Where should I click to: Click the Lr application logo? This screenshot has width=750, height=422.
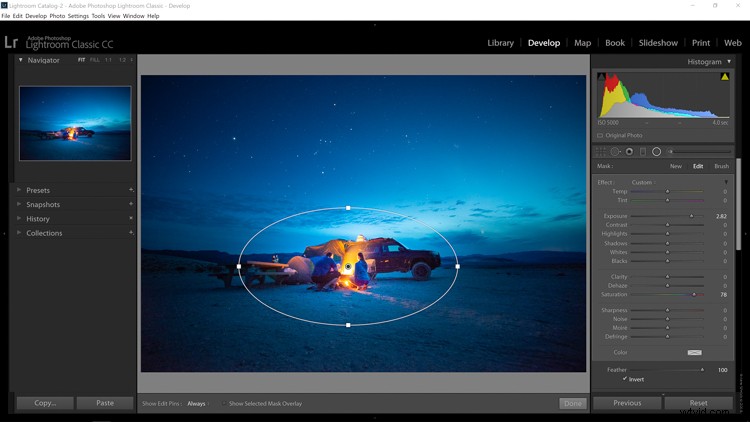(x=11, y=42)
